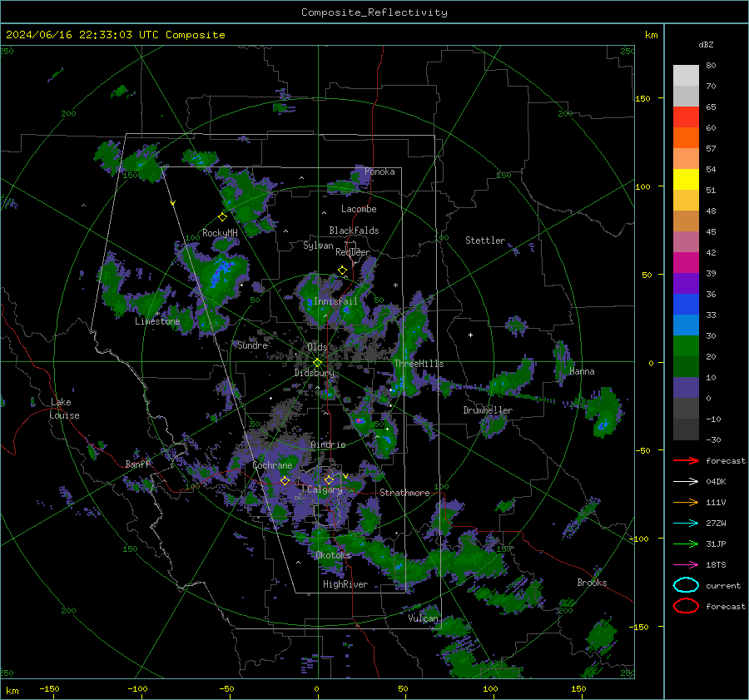This screenshot has height=700, width=749.
Task: Click the Didsbury city label
Action: pos(314,373)
